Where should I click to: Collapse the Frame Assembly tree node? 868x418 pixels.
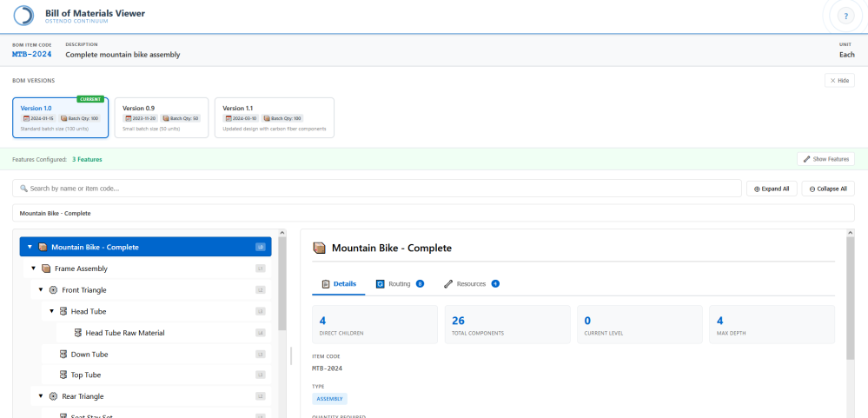click(34, 269)
